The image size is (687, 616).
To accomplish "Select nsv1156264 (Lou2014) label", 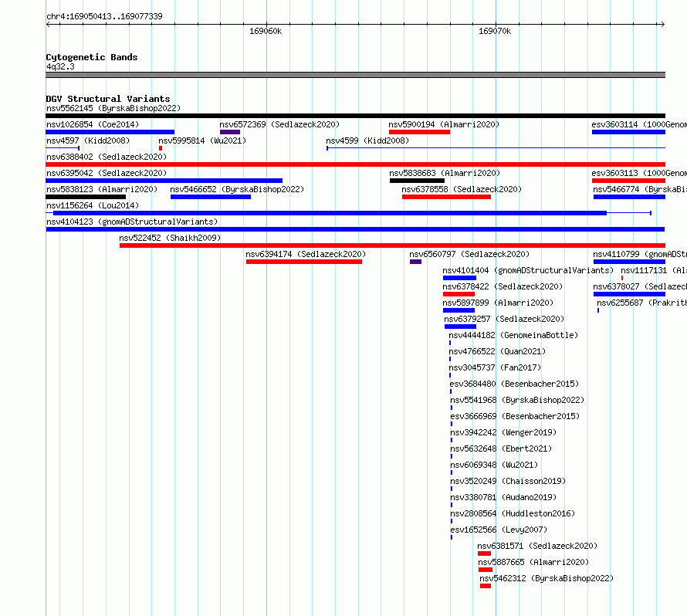I will 93,205.
